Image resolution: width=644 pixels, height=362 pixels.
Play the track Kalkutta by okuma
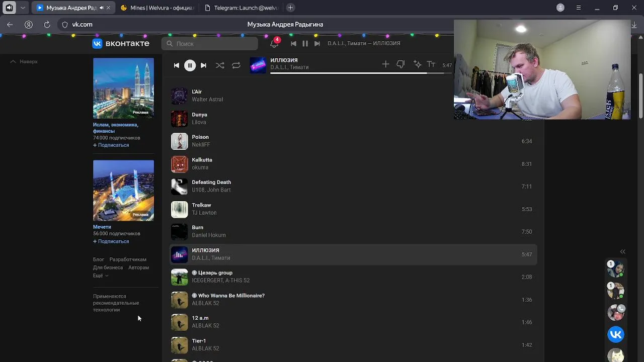tap(354, 163)
